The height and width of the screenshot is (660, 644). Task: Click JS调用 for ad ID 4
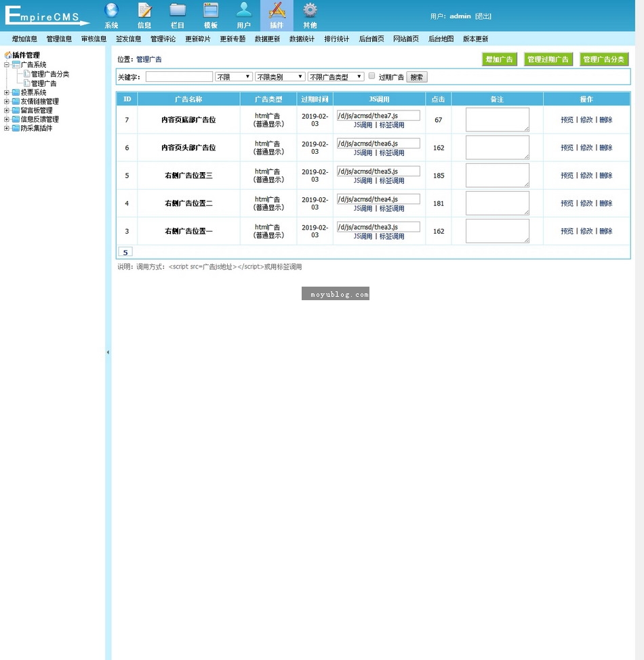(x=363, y=208)
